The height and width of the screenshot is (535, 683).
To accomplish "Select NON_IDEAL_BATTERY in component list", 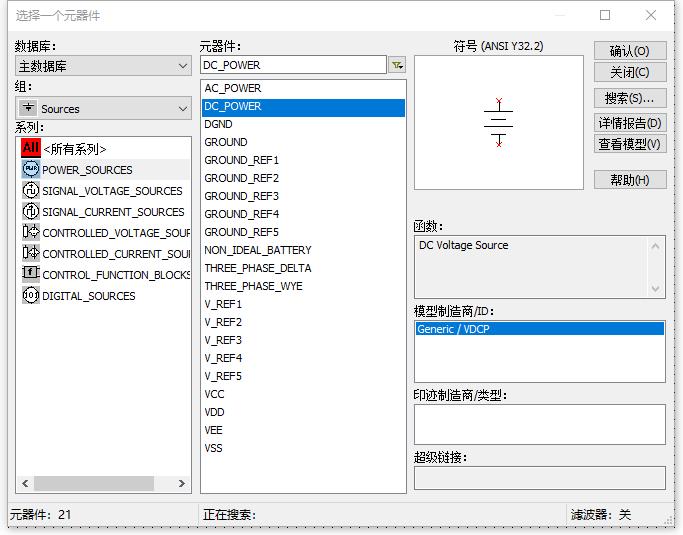I will pos(303,250).
